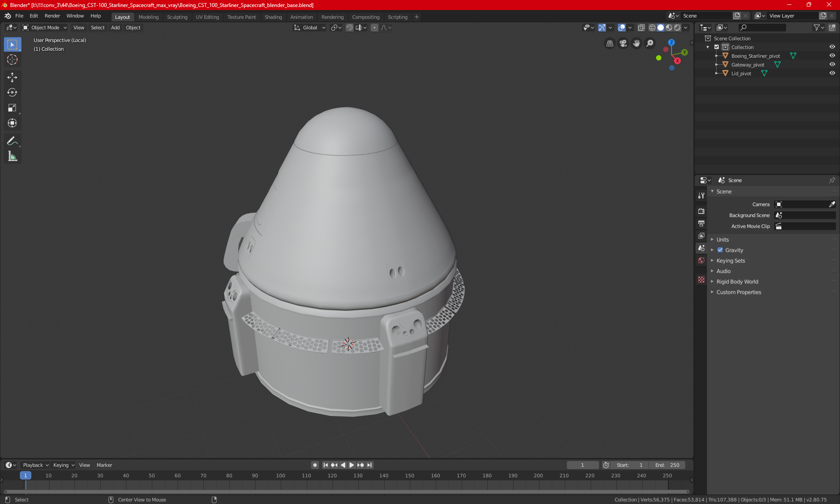Toggle X-ray view button
Image resolution: width=840 pixels, height=504 pixels.
641,28
